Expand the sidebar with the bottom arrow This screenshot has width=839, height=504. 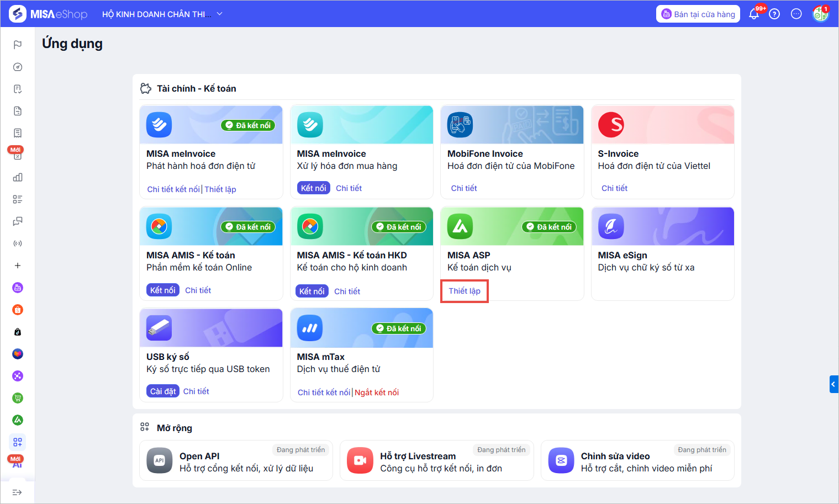18,492
